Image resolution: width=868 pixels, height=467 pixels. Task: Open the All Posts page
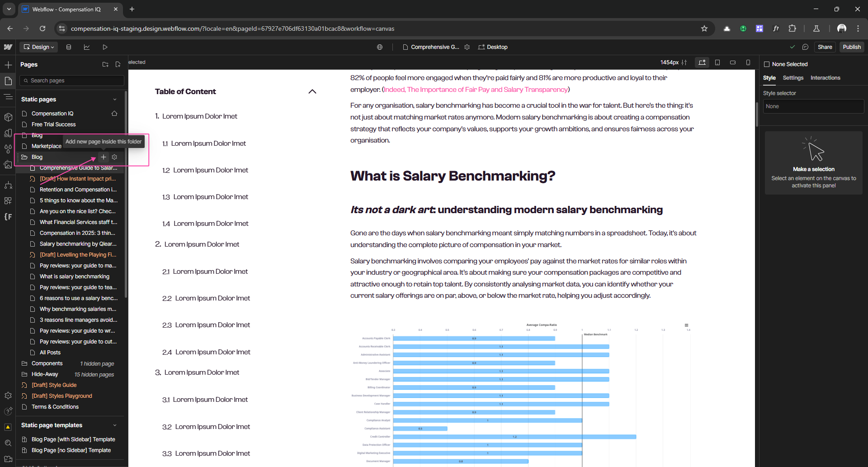coord(50,353)
